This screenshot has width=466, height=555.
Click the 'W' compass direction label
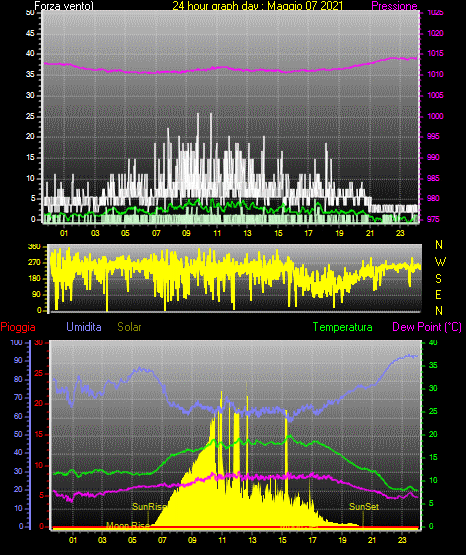pyautogui.click(x=440, y=262)
